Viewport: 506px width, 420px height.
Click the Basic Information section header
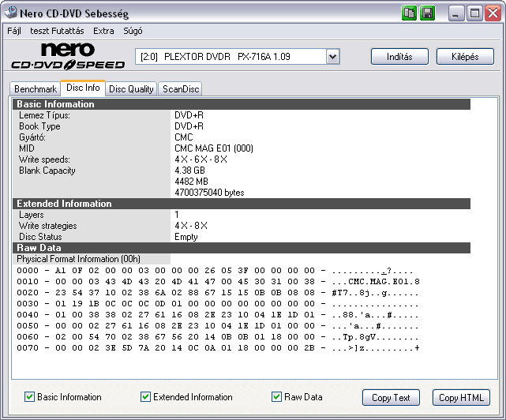242,104
